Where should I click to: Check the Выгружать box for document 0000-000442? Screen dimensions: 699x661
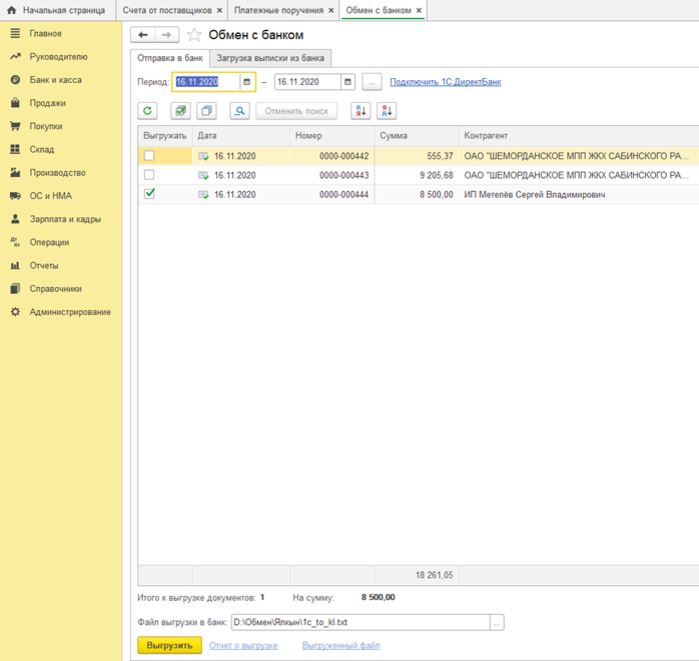(149, 156)
